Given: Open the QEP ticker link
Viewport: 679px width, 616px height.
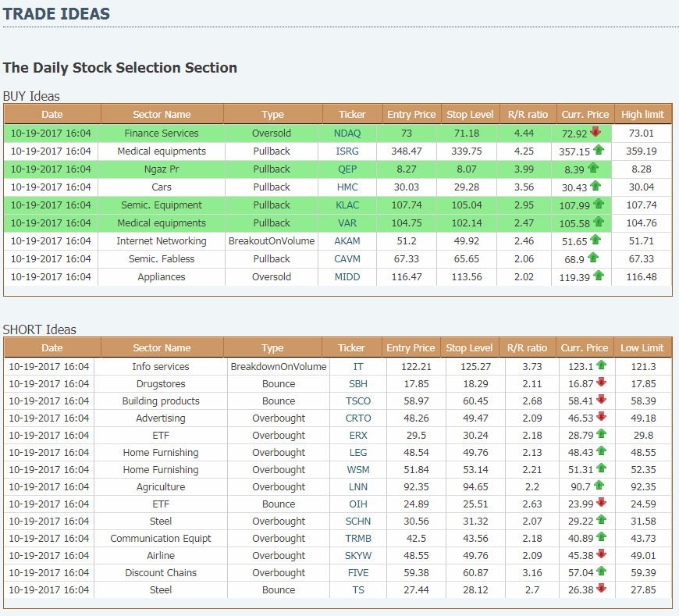Looking at the screenshot, I should [347, 169].
